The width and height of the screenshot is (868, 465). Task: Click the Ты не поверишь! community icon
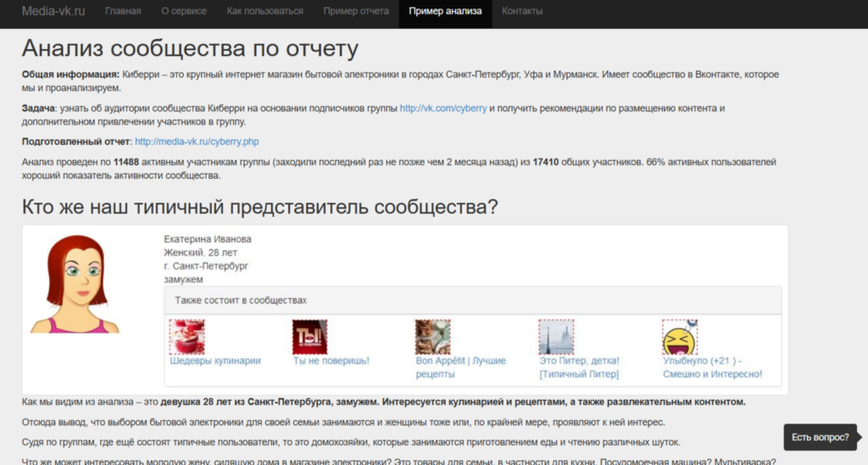coord(309,336)
